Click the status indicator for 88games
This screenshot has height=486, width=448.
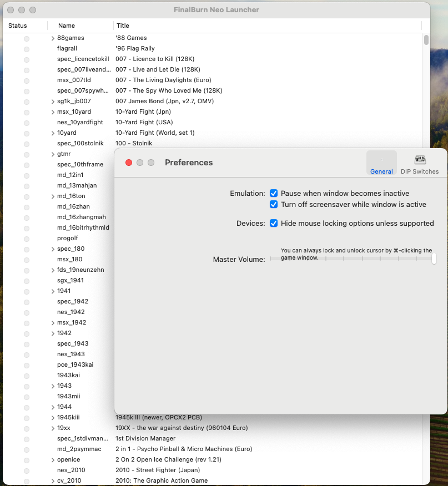pos(26,38)
